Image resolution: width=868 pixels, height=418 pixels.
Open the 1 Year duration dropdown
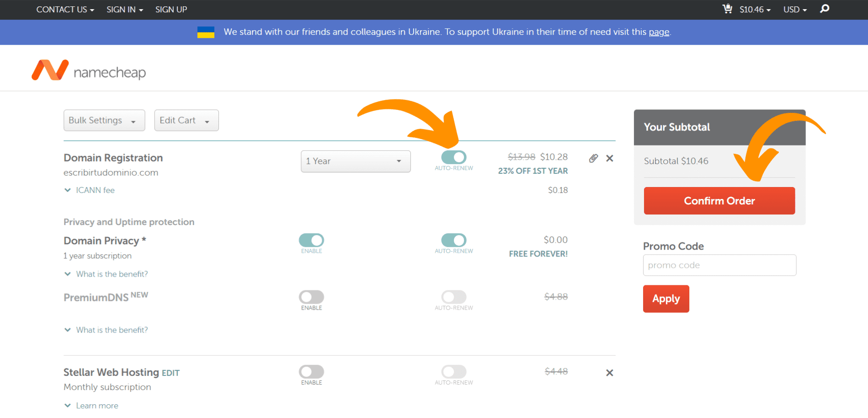pyautogui.click(x=356, y=161)
